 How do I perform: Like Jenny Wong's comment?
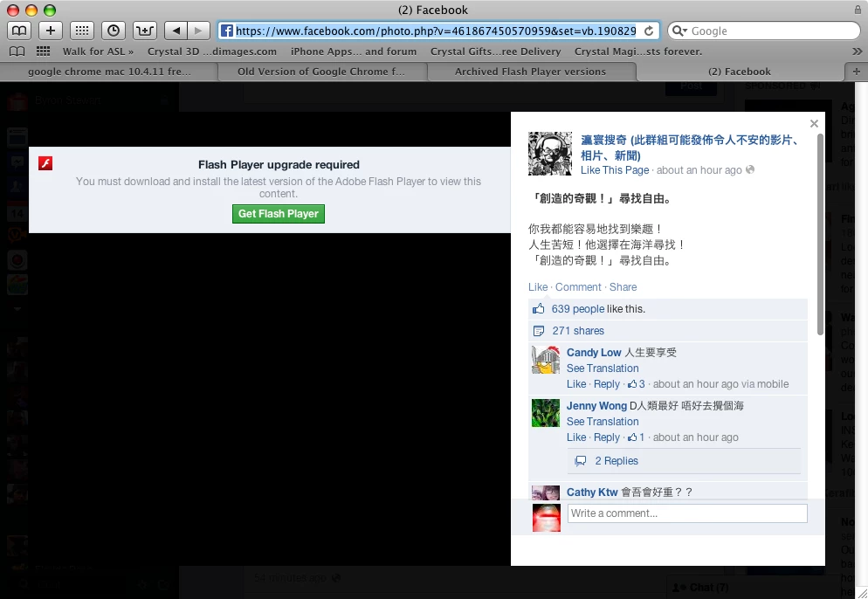coord(576,437)
